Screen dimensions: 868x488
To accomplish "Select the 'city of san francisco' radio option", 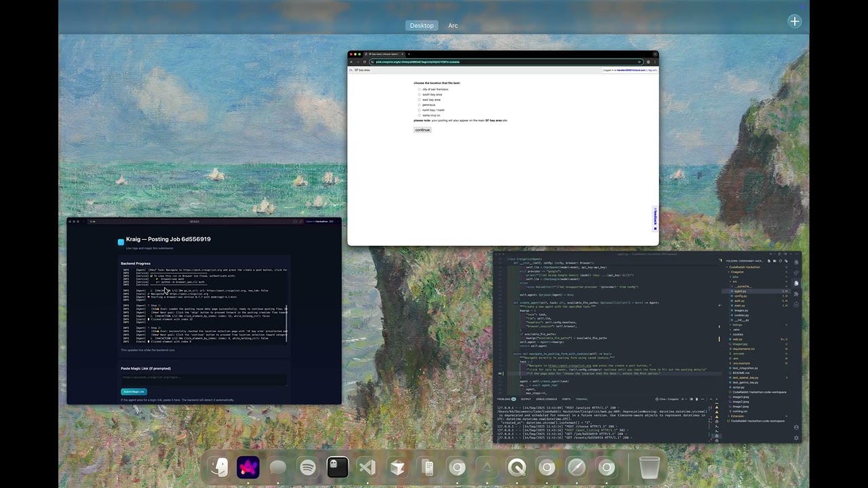I will coord(419,89).
